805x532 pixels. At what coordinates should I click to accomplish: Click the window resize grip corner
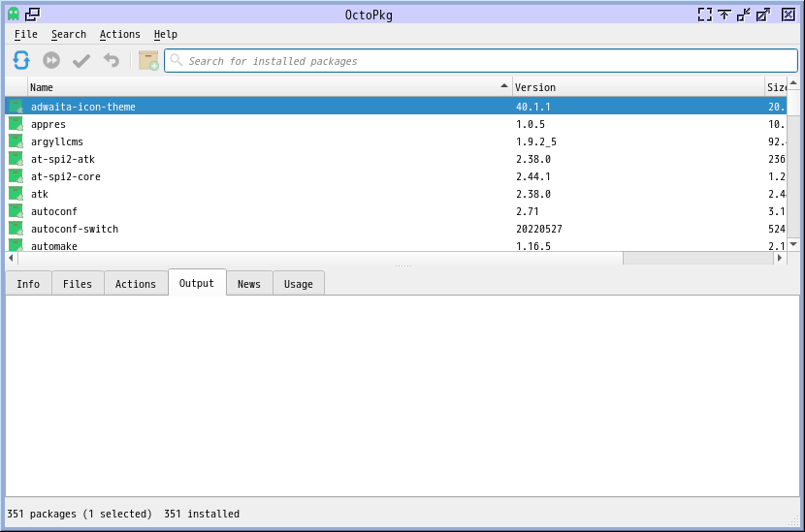click(x=793, y=521)
